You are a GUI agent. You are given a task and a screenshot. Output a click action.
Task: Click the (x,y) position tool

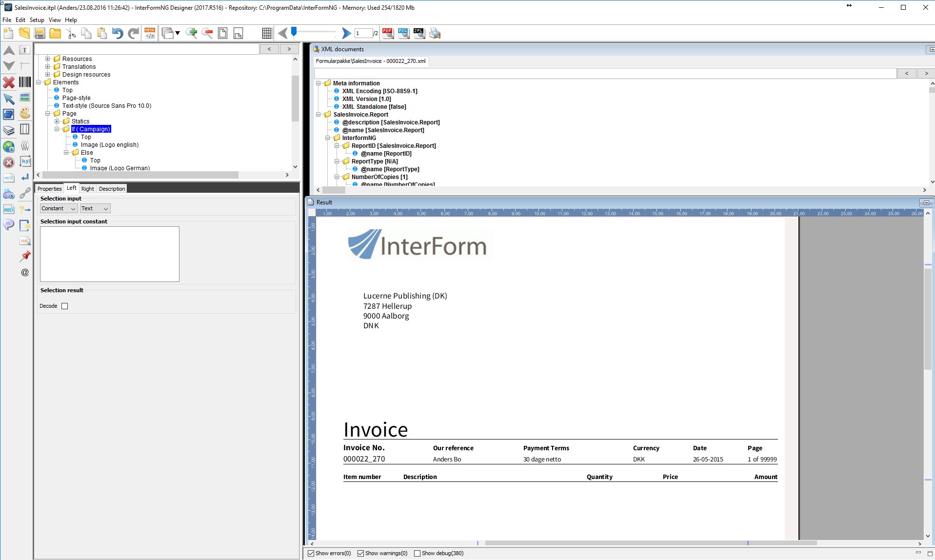25,161
